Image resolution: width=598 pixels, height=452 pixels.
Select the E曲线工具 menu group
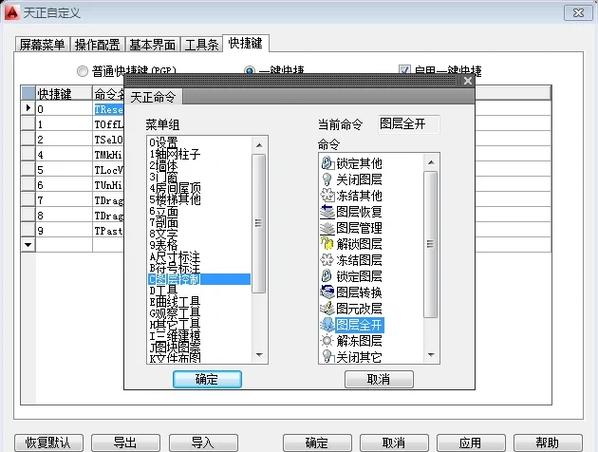[199, 302]
